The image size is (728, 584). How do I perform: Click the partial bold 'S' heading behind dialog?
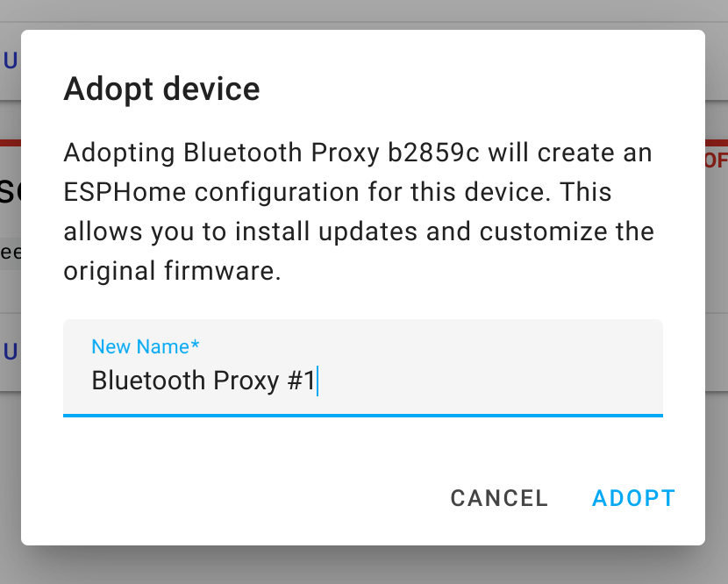(10, 190)
